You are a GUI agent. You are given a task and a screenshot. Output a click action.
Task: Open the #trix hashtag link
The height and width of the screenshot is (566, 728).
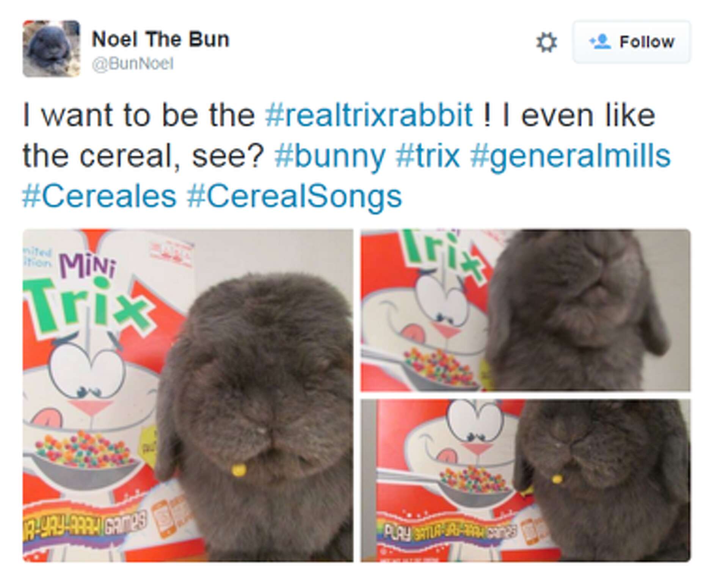pos(427,155)
